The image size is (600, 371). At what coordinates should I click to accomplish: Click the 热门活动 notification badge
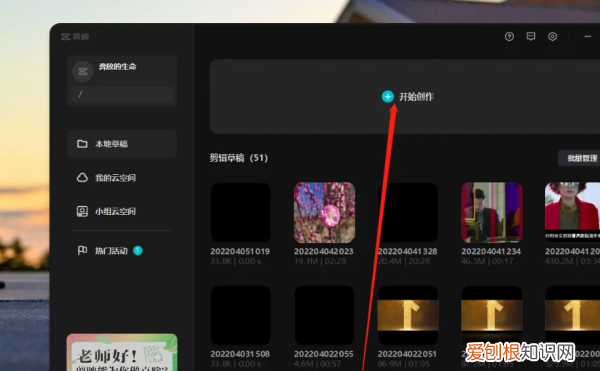(x=138, y=251)
